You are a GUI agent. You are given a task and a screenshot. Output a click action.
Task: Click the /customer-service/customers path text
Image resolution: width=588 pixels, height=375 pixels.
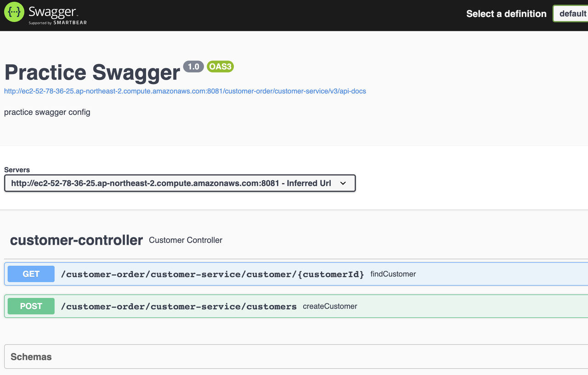click(179, 307)
